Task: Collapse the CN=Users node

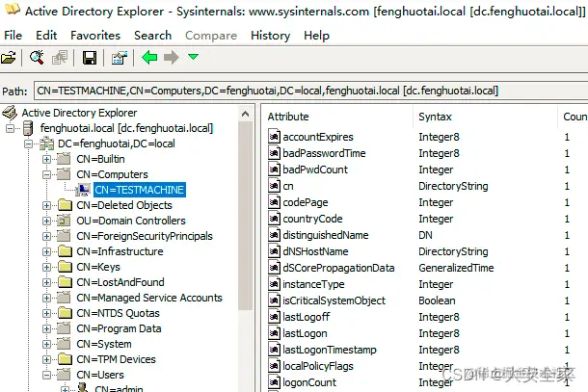Action: tap(46, 375)
